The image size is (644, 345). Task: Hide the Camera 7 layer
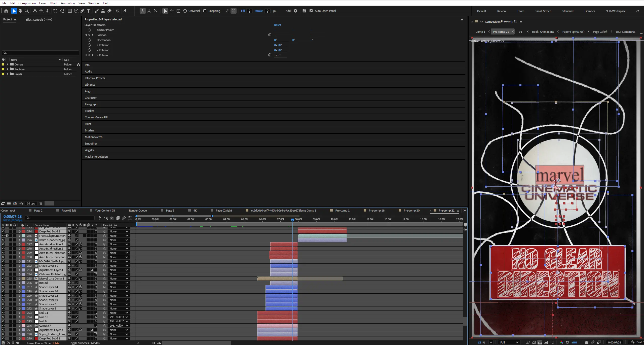(x=3, y=326)
